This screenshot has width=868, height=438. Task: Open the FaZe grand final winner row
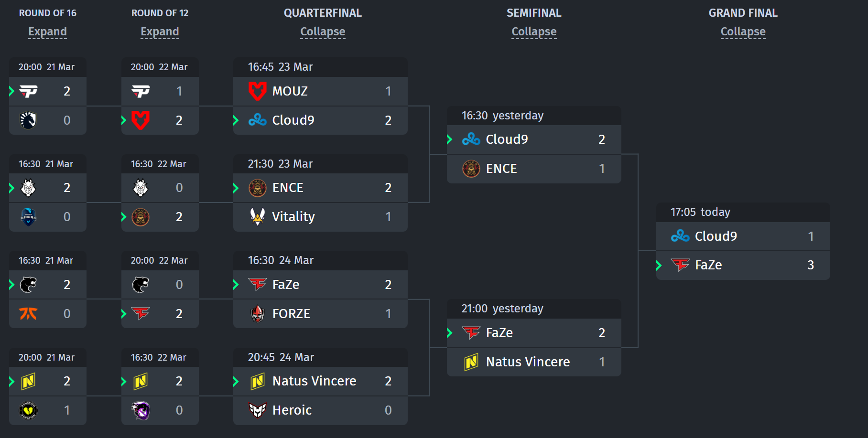click(x=743, y=265)
